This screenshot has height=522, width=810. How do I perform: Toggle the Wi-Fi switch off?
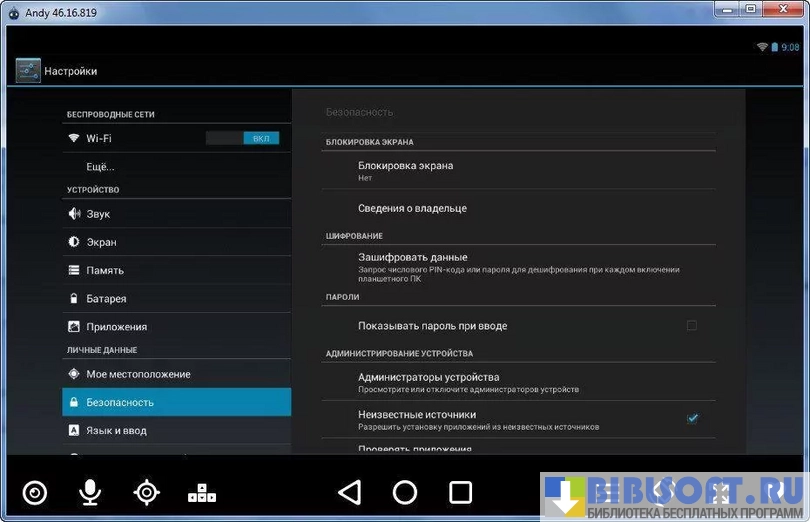click(x=242, y=138)
